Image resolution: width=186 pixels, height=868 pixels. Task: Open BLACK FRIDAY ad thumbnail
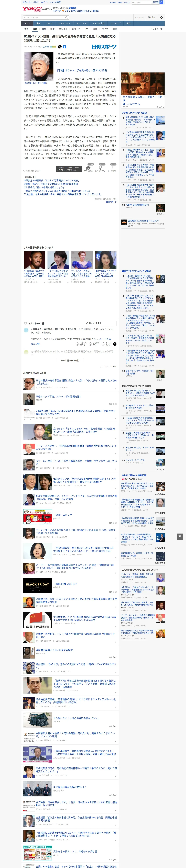pos(38,586)
